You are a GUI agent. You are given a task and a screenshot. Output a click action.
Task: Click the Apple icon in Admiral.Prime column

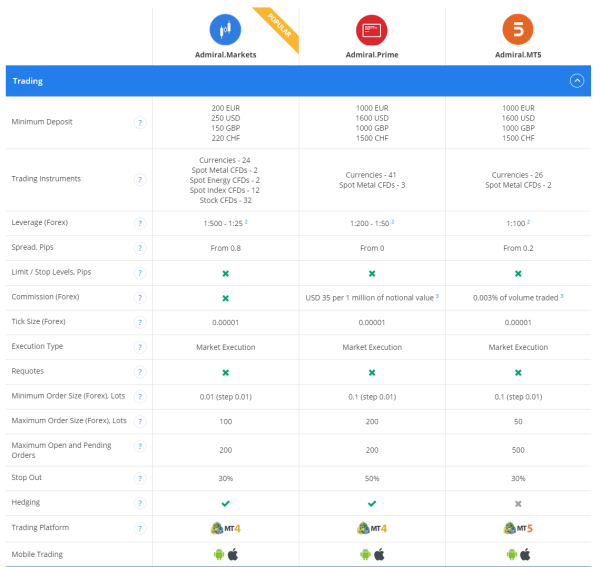[x=379, y=554]
